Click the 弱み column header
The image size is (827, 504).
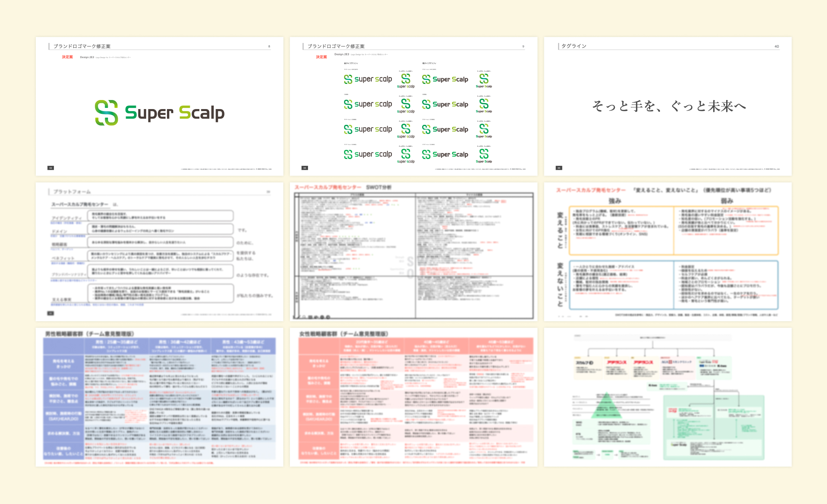pyautogui.click(x=727, y=201)
